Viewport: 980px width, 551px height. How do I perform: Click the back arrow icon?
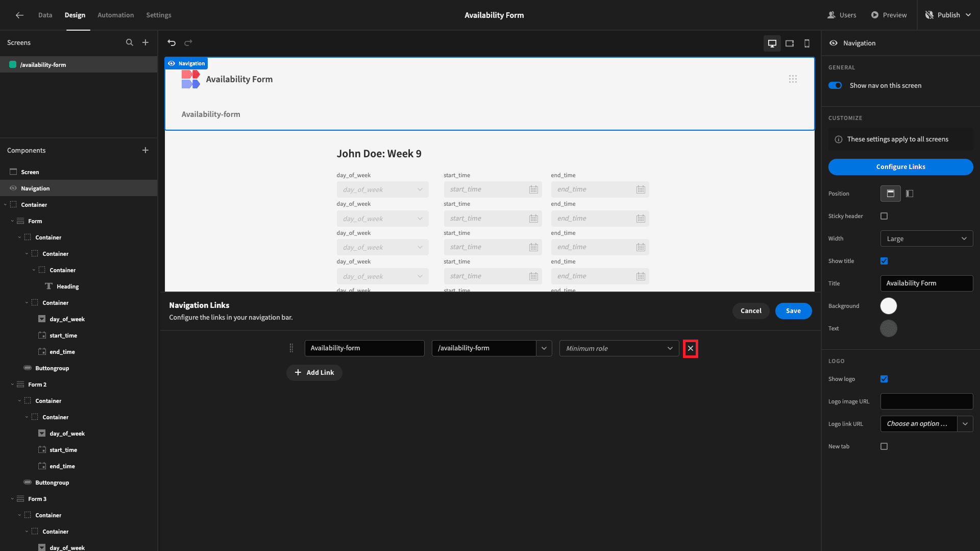click(19, 15)
